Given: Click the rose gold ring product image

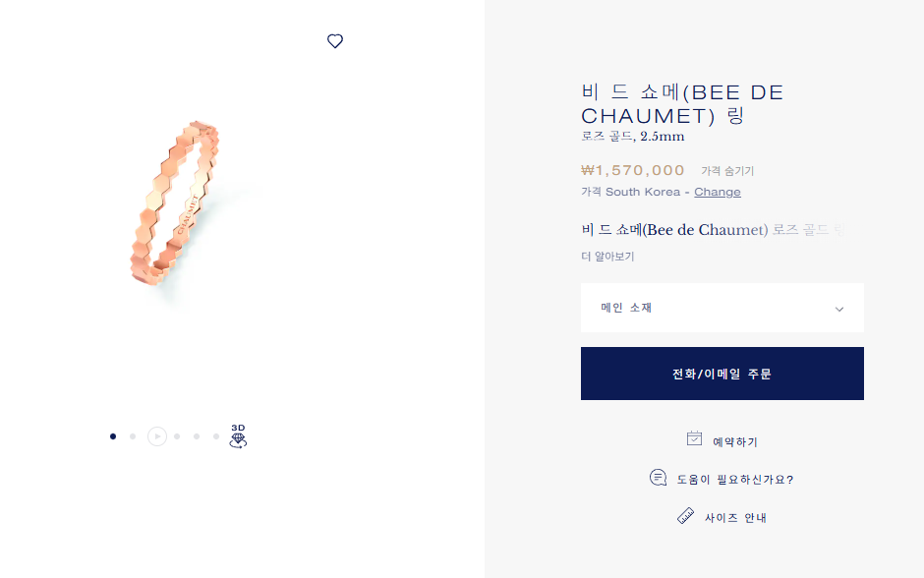Looking at the screenshot, I should point(174,203).
